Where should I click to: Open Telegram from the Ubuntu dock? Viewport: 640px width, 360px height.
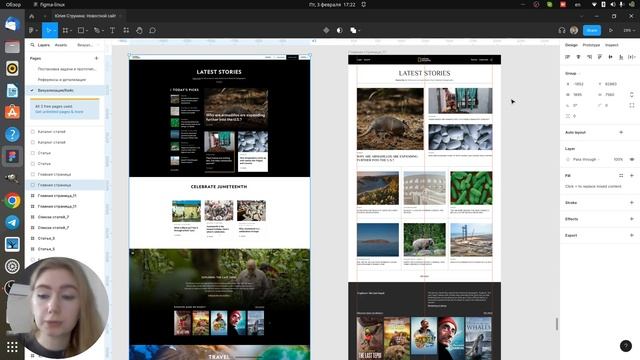click(12, 222)
